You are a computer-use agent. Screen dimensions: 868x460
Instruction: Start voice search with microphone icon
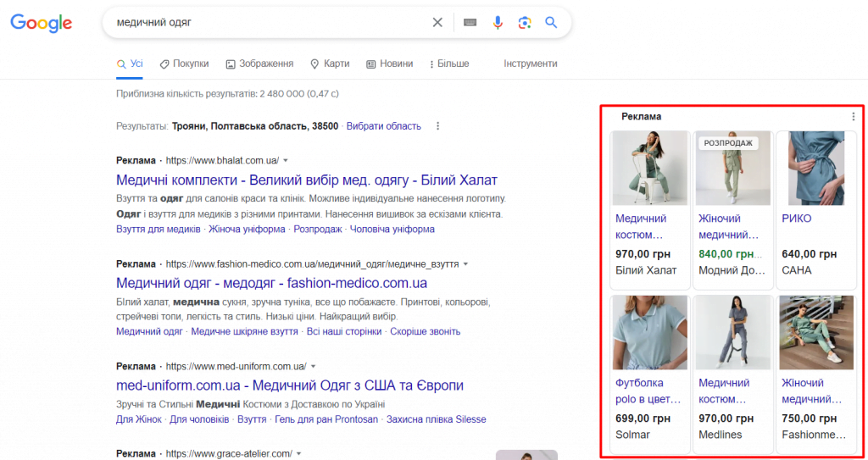pos(498,23)
